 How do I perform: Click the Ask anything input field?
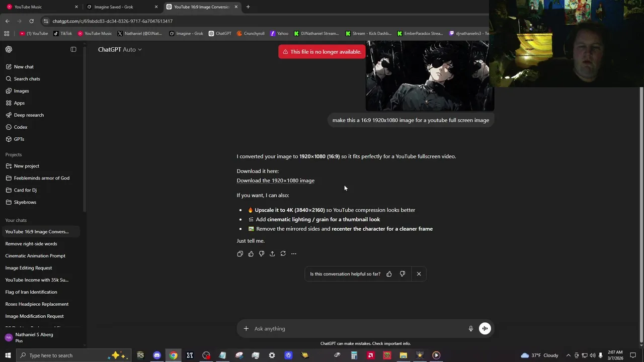click(358, 329)
